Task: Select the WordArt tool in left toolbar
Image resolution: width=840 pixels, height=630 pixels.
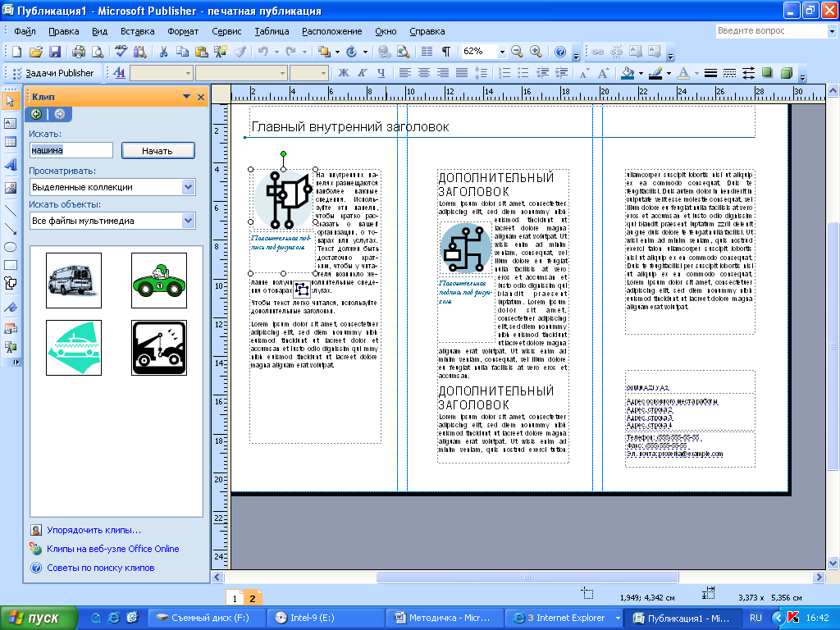Action: [10, 165]
